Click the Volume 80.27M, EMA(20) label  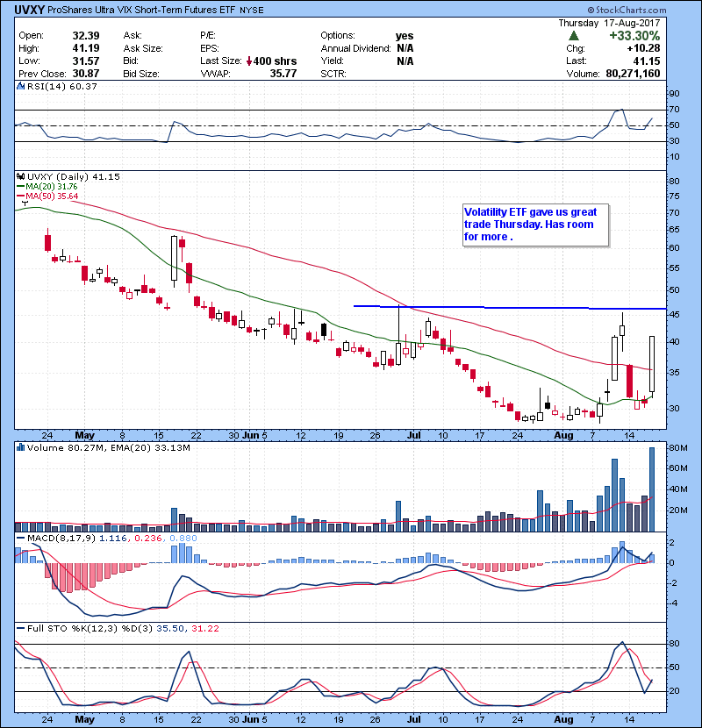tap(108, 447)
